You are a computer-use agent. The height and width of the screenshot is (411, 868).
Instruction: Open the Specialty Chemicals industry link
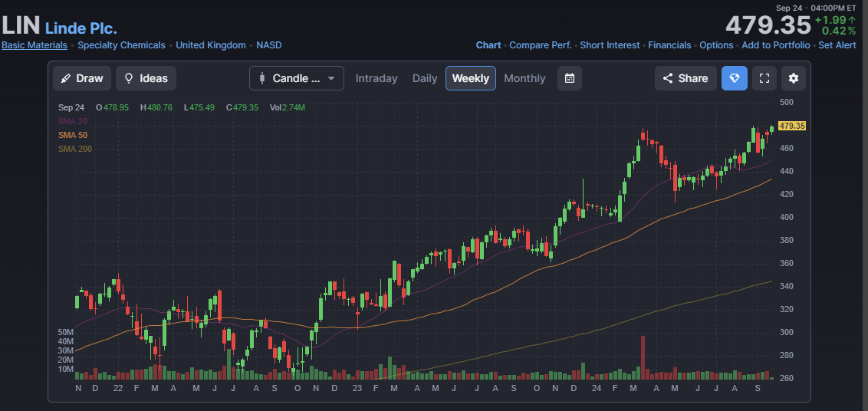[x=121, y=45]
